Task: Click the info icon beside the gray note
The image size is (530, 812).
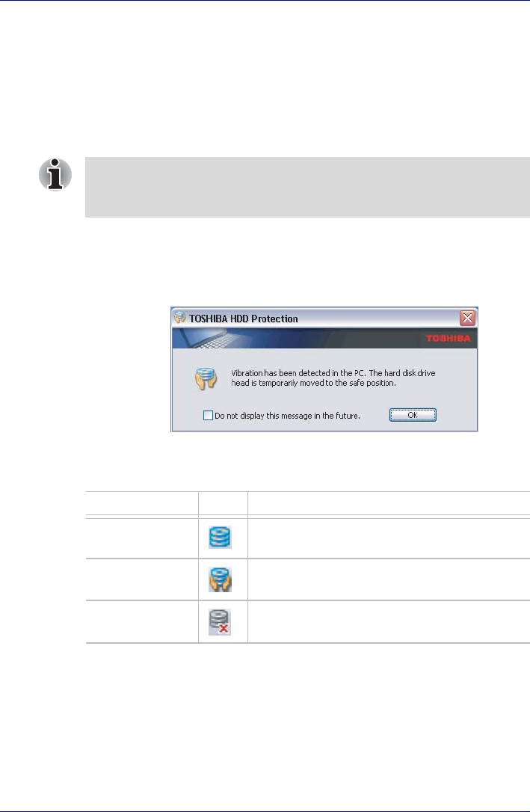Action: coord(55,174)
